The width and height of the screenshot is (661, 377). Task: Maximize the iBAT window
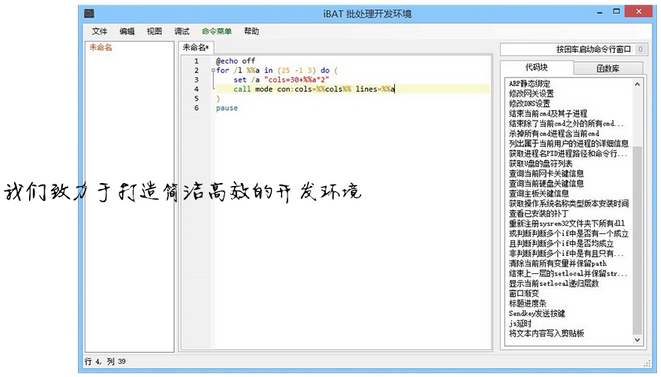click(x=616, y=12)
